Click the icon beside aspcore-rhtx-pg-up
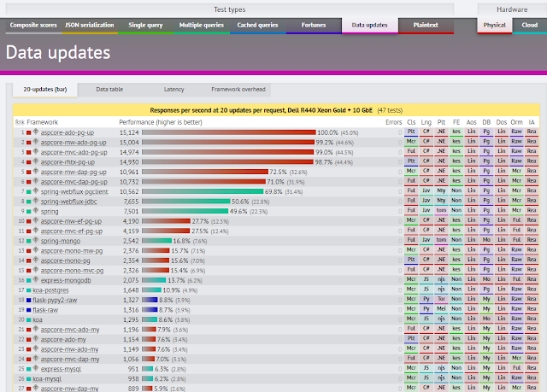Screen dimensions: 547x392 [x=36, y=161]
